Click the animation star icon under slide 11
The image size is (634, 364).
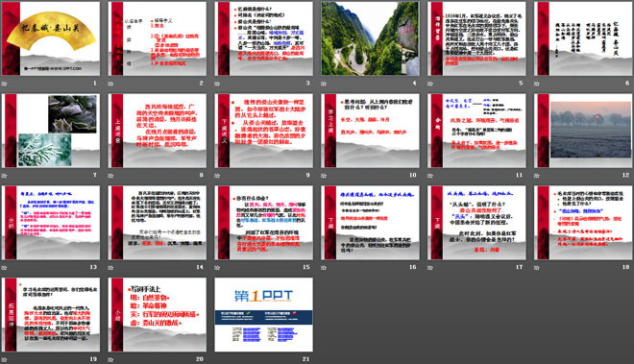[x=430, y=176]
